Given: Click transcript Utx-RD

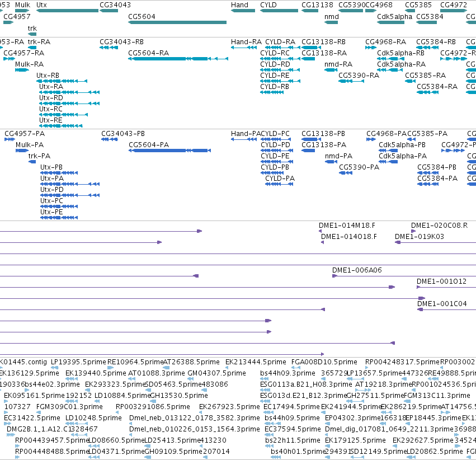Looking at the screenshot, I should click(x=69, y=104).
